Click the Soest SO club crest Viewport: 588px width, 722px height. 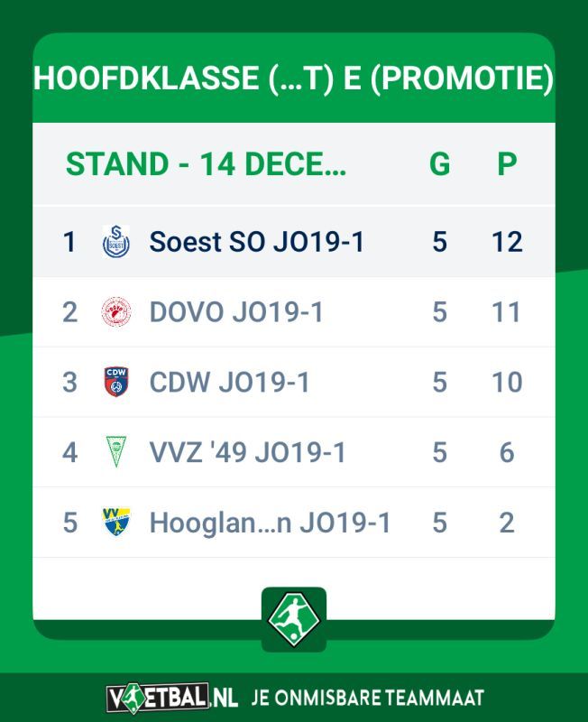pos(116,241)
